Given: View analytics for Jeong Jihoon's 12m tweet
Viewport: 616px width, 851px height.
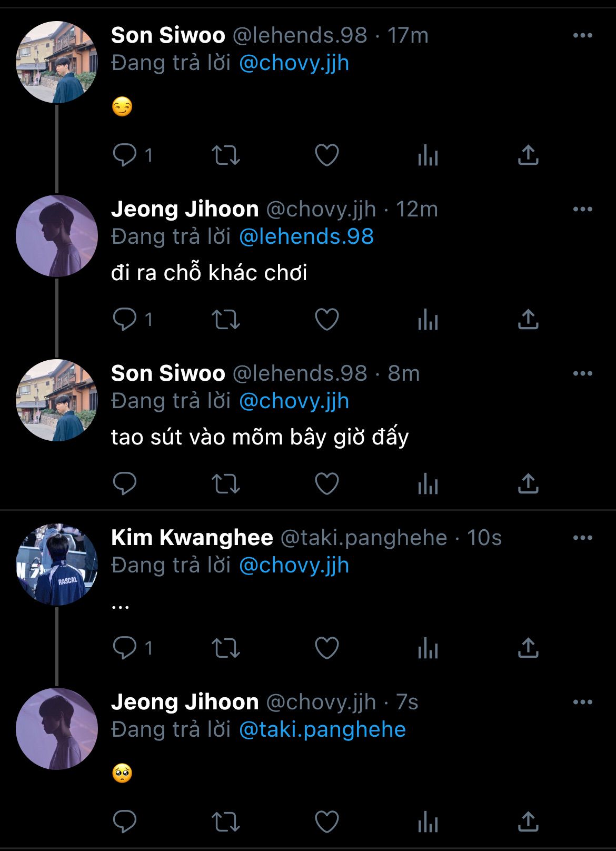Looking at the screenshot, I should pyautogui.click(x=428, y=320).
